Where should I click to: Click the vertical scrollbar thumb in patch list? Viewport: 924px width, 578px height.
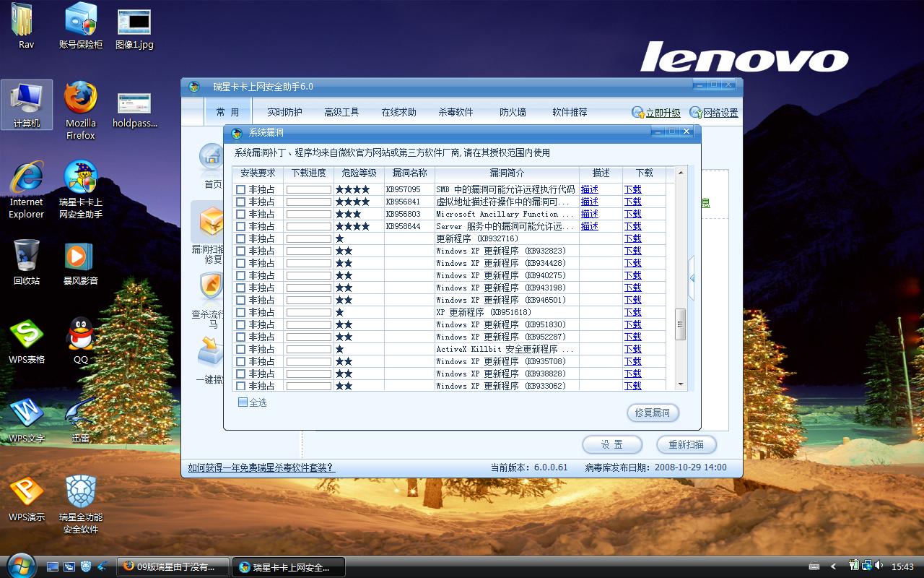680,324
